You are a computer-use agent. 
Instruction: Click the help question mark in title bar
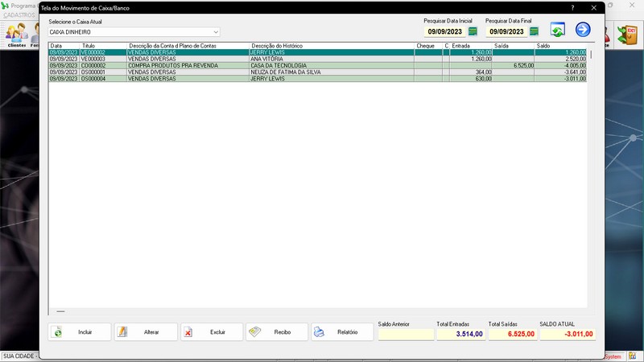pyautogui.click(x=572, y=8)
